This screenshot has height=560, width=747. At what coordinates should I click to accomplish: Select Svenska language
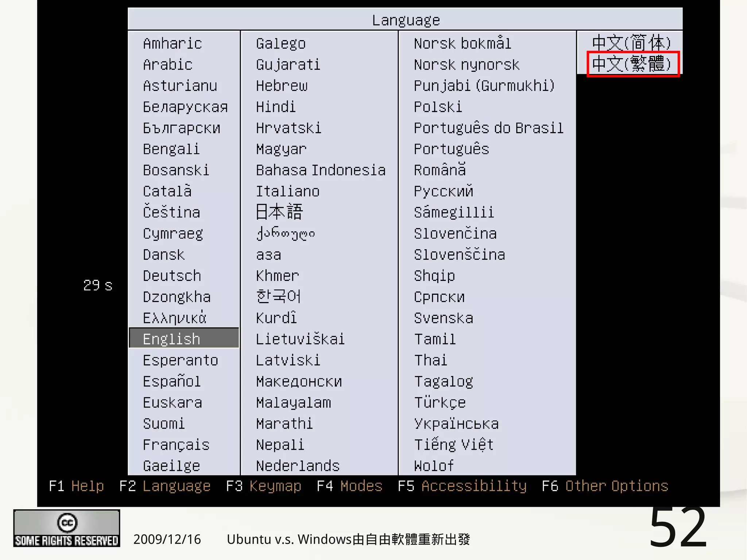(444, 318)
